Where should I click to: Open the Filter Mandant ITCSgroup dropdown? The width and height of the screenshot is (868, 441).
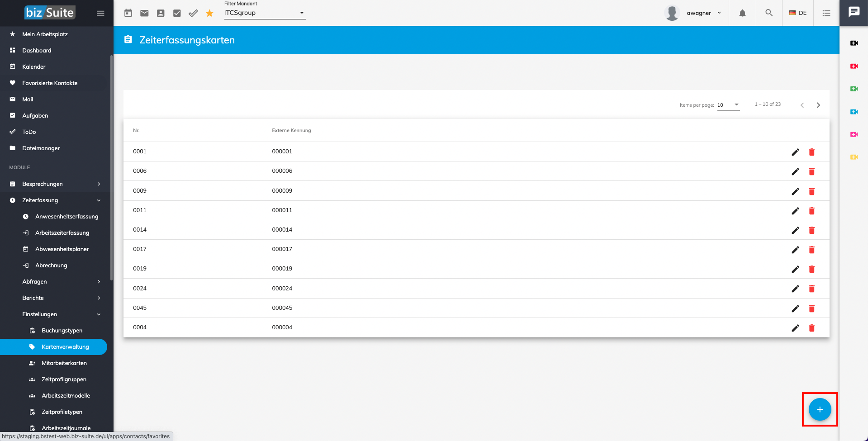click(265, 13)
